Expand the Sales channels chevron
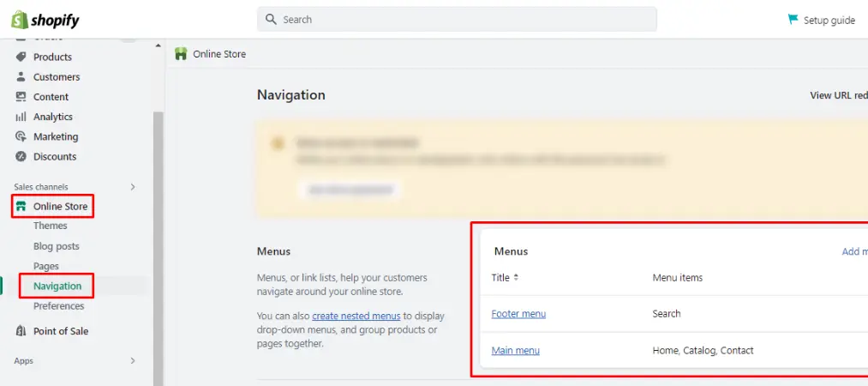 pyautogui.click(x=133, y=187)
